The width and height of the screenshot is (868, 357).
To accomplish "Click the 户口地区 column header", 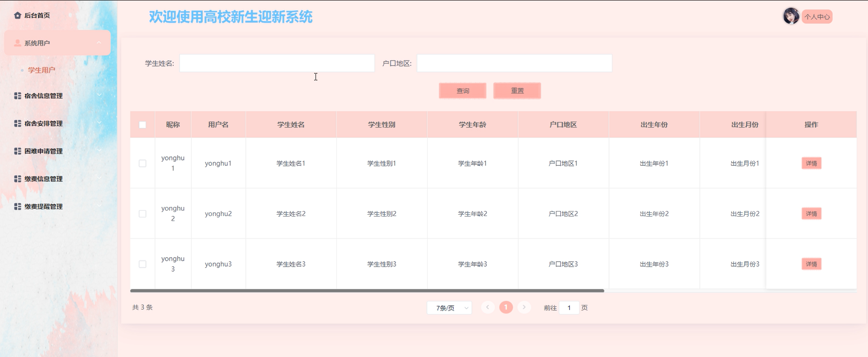I will (563, 125).
